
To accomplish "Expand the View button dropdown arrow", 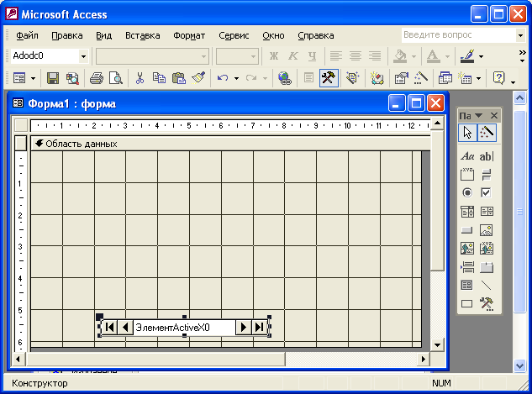I will (x=34, y=78).
